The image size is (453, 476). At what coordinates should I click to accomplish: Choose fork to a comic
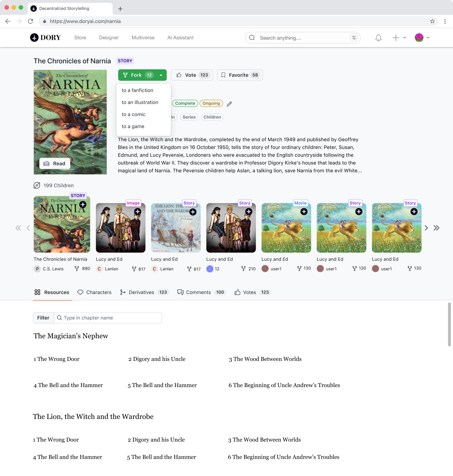click(133, 114)
